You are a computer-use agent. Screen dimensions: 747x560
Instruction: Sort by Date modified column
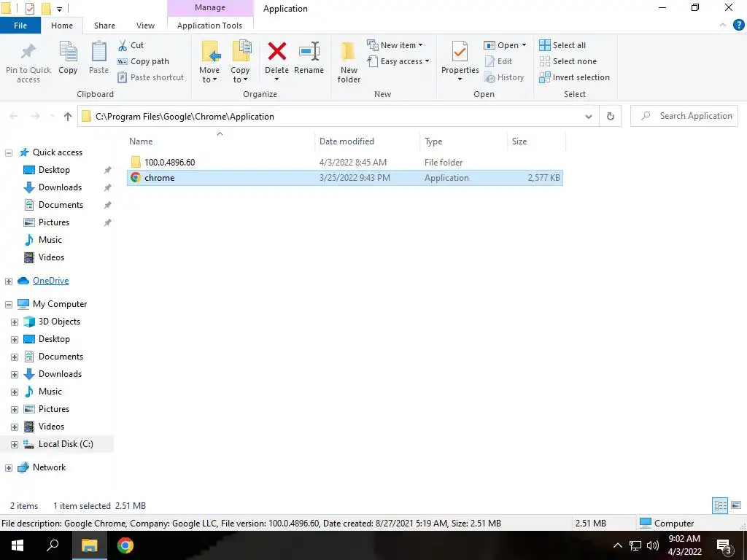coord(347,141)
